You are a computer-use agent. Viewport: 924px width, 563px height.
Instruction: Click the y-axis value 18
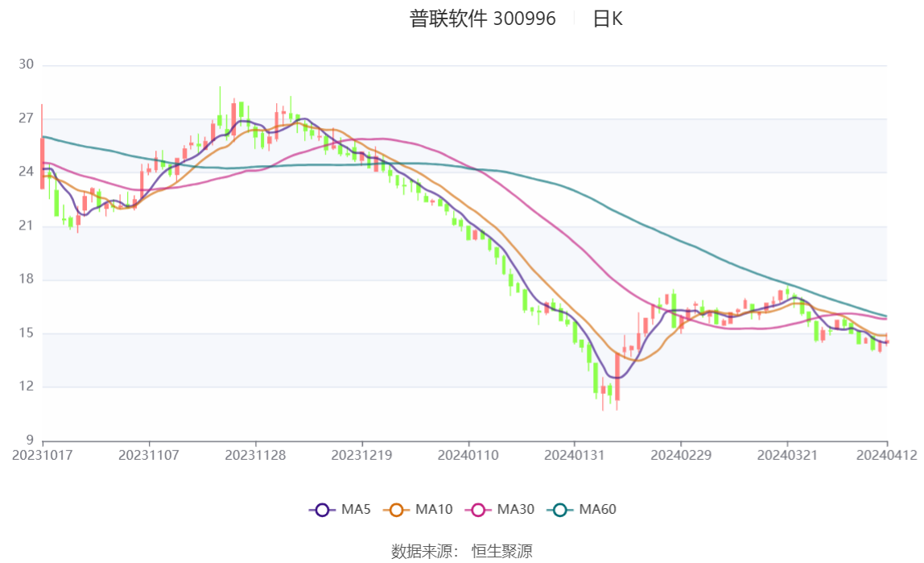(x=27, y=279)
